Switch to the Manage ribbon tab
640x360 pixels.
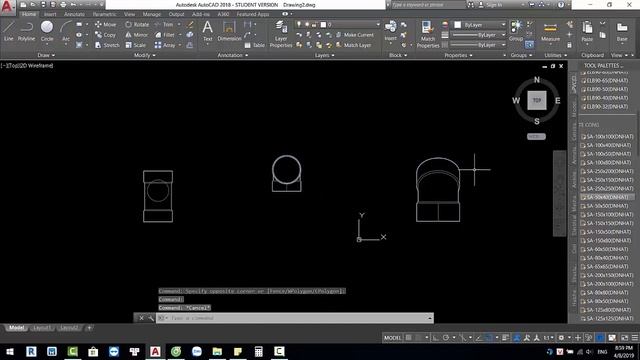(x=152, y=14)
